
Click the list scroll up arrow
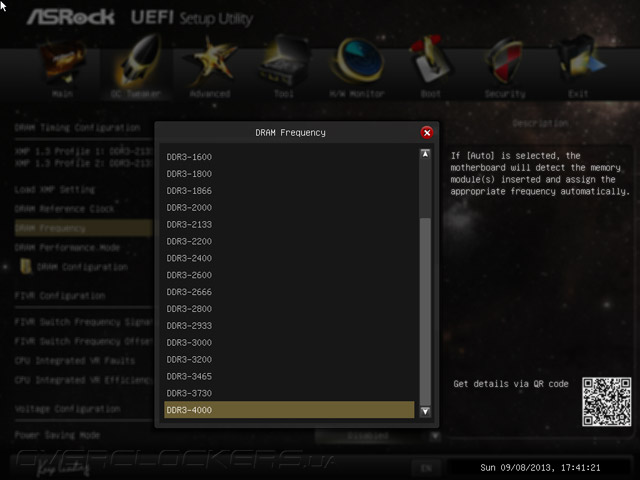[x=425, y=154]
